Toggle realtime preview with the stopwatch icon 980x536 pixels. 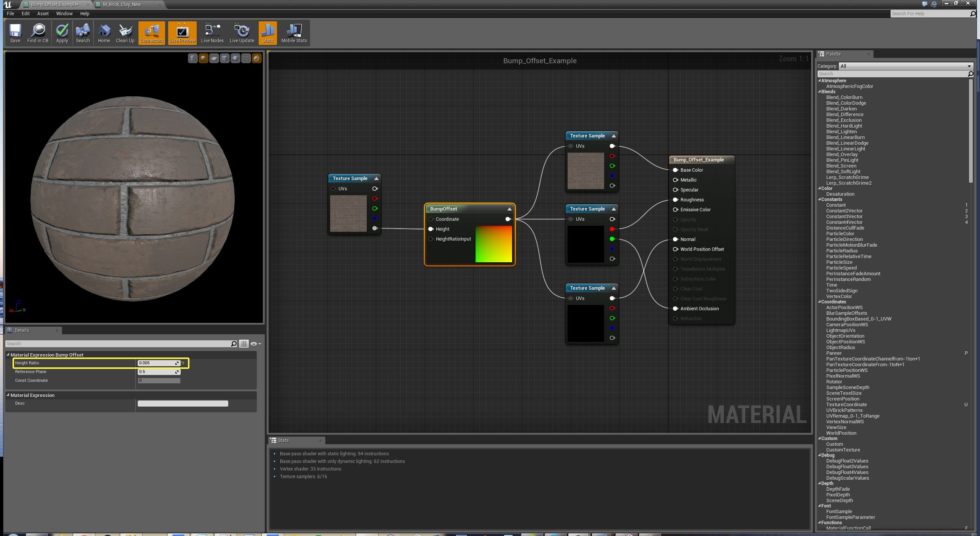(257, 59)
